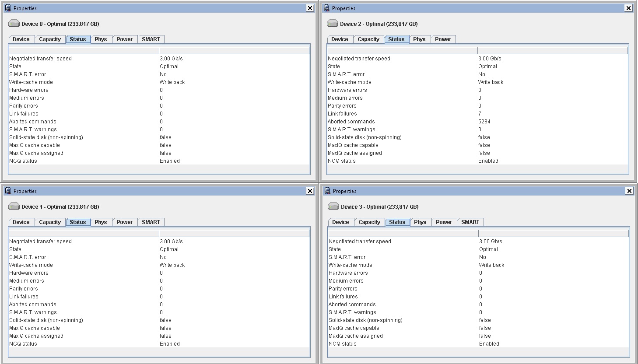Select the Power tab for Device 0
638x364 pixels.
[124, 39]
